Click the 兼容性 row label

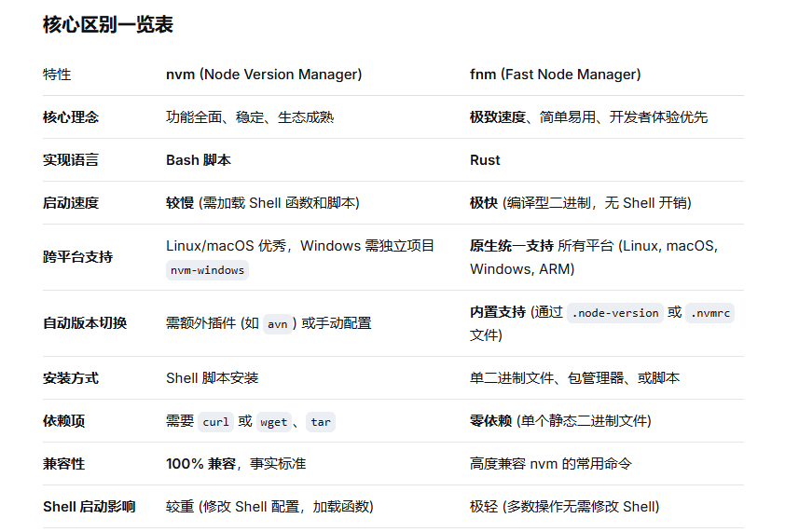[x=63, y=463]
